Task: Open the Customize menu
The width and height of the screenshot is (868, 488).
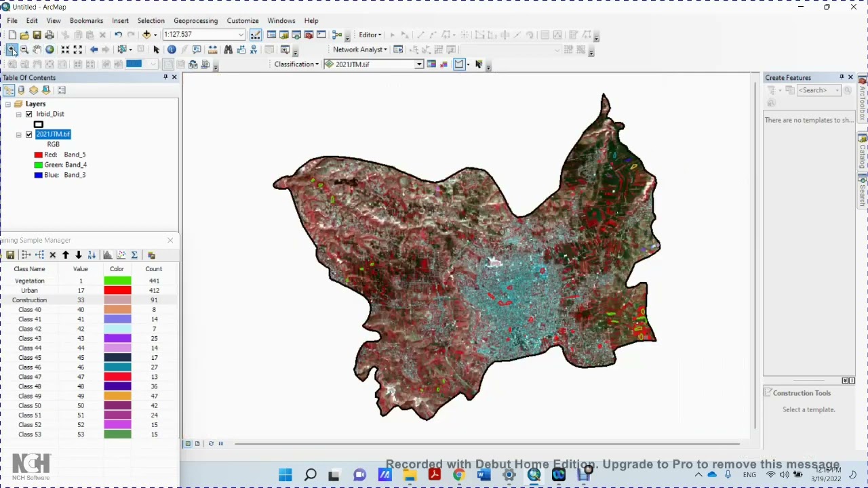Action: click(x=242, y=21)
